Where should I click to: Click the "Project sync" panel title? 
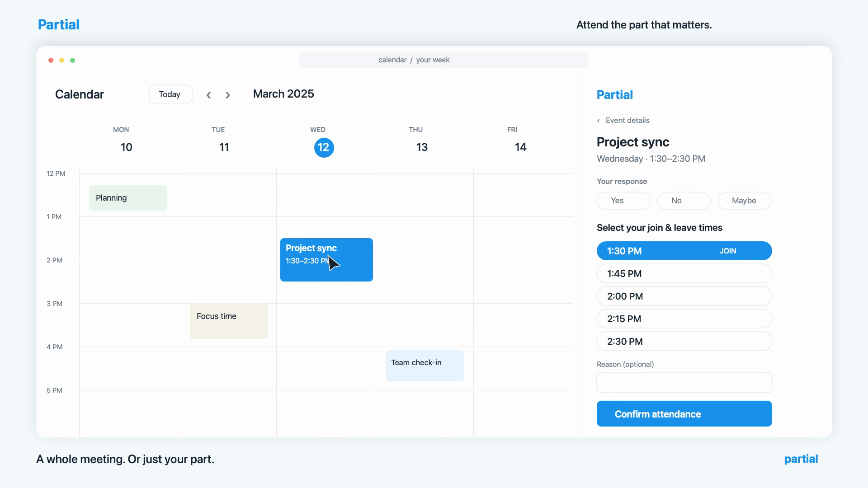point(633,142)
